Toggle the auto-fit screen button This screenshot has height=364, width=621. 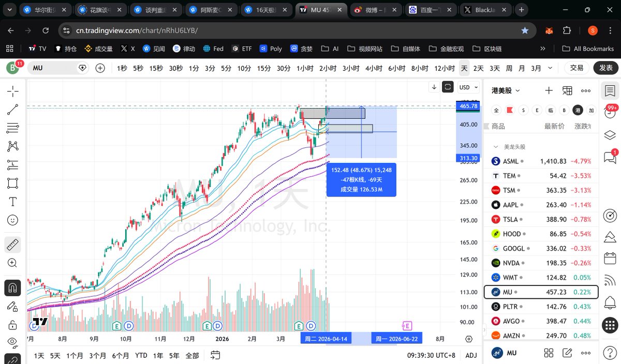pyautogui.click(x=448, y=87)
